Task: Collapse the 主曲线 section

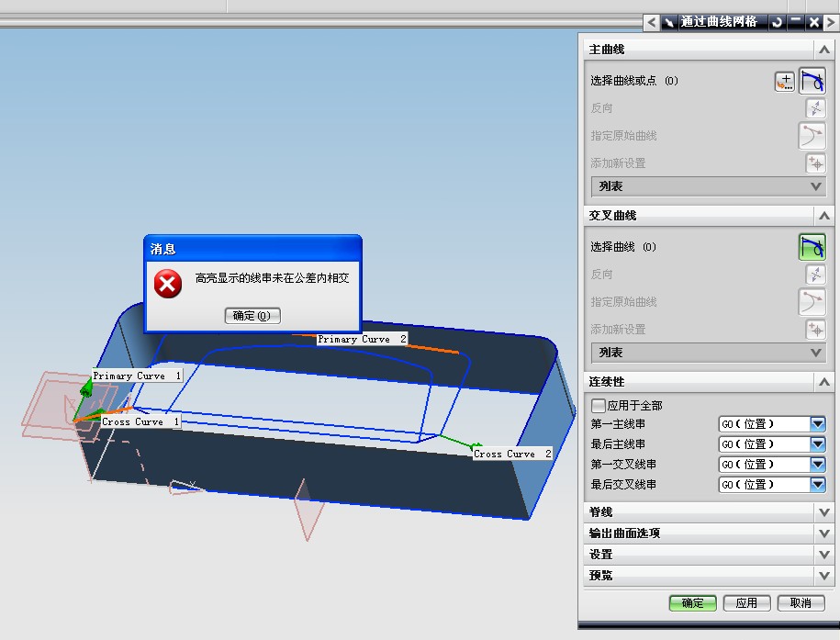Action: (823, 50)
